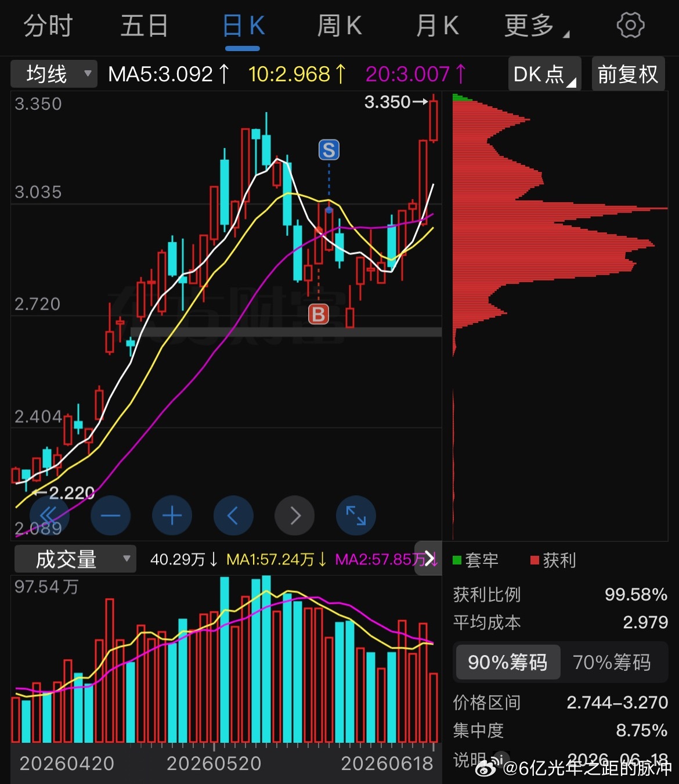Open the DK点 dropdown

(x=544, y=74)
